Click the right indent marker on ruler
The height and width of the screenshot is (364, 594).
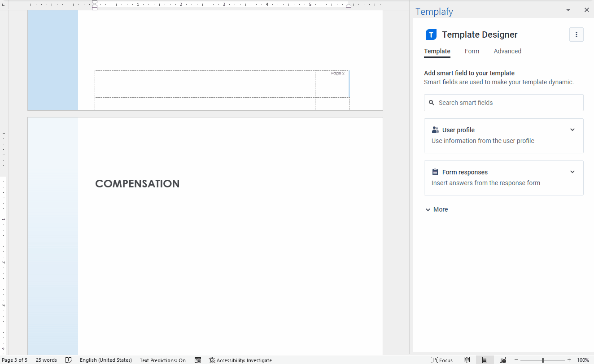(349, 6)
